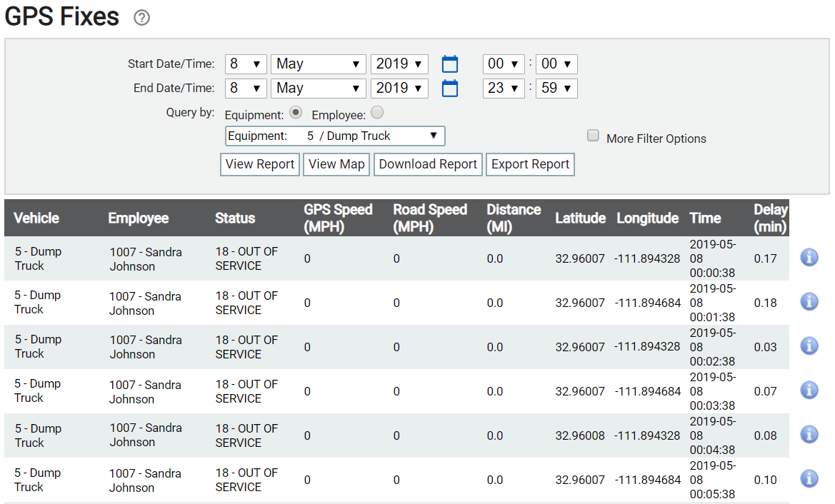Open the End Date year dropdown
The width and height of the screenshot is (835, 504).
click(x=399, y=89)
